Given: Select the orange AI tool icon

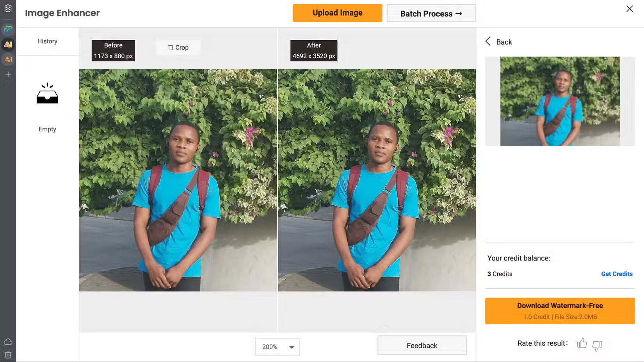Looking at the screenshot, I should tap(8, 59).
